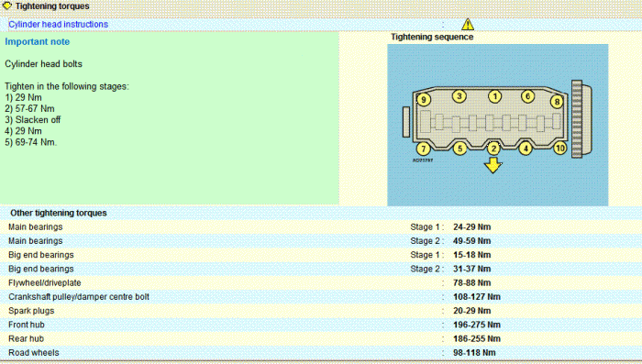Click the Tightening torques header icon
Screen dimensions: 642x364
tap(7, 6)
